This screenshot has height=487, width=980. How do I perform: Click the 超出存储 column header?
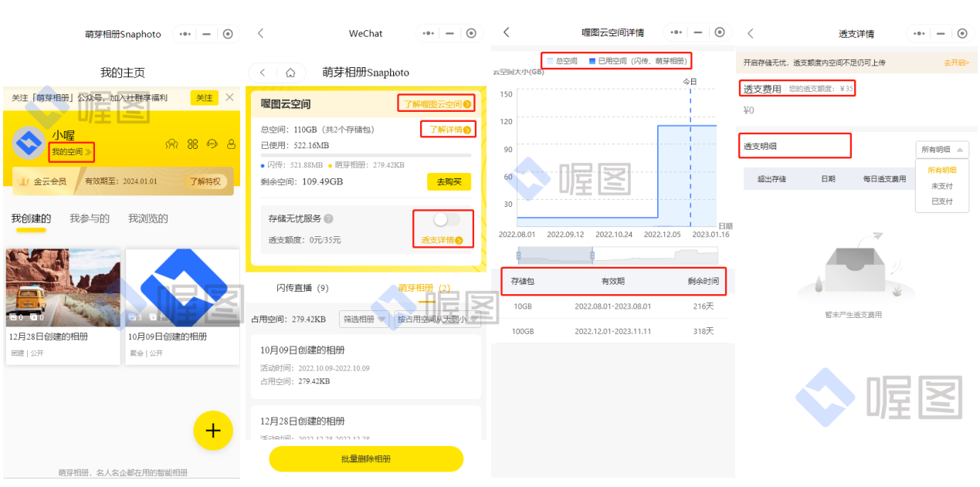(771, 179)
